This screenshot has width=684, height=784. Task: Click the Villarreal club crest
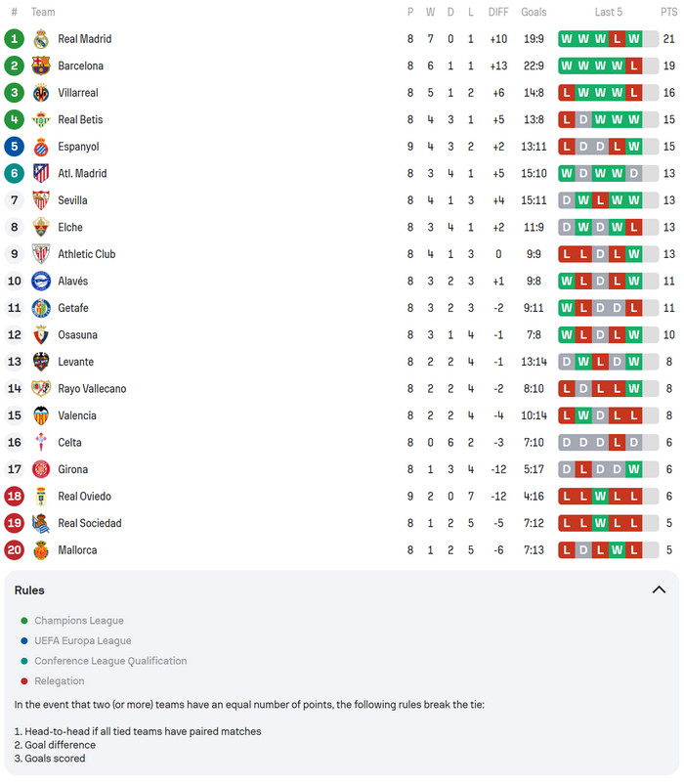41,93
